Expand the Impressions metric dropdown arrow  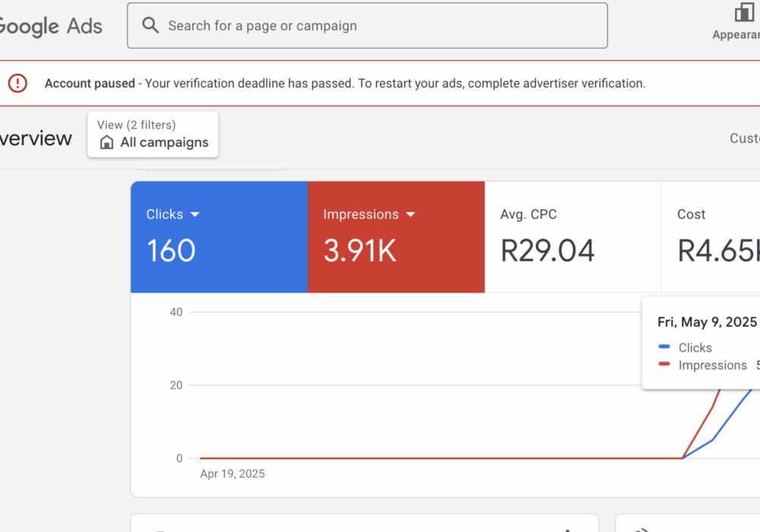(410, 214)
